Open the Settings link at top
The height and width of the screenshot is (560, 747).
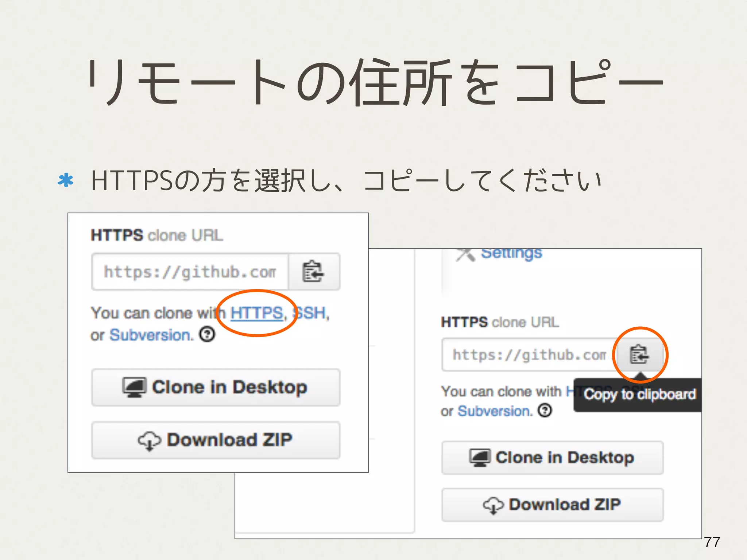pos(511,253)
